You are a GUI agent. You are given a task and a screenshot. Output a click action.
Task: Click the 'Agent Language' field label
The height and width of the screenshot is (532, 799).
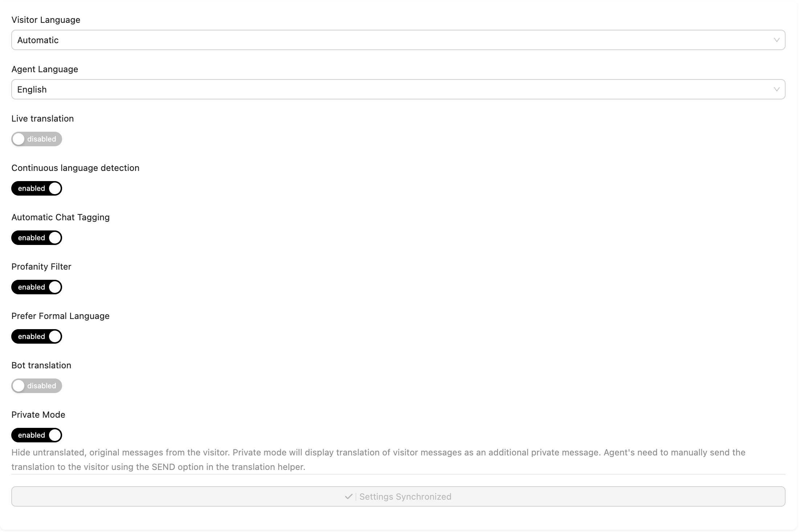tap(45, 69)
